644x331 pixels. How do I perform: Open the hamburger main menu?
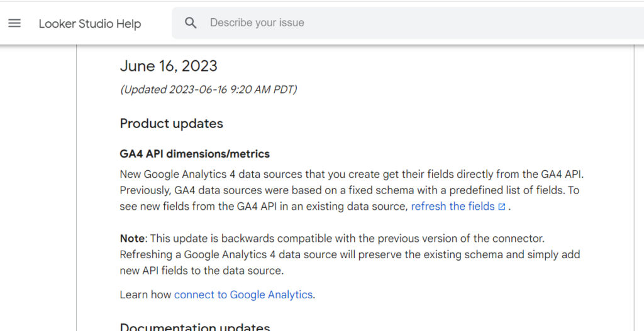(14, 23)
